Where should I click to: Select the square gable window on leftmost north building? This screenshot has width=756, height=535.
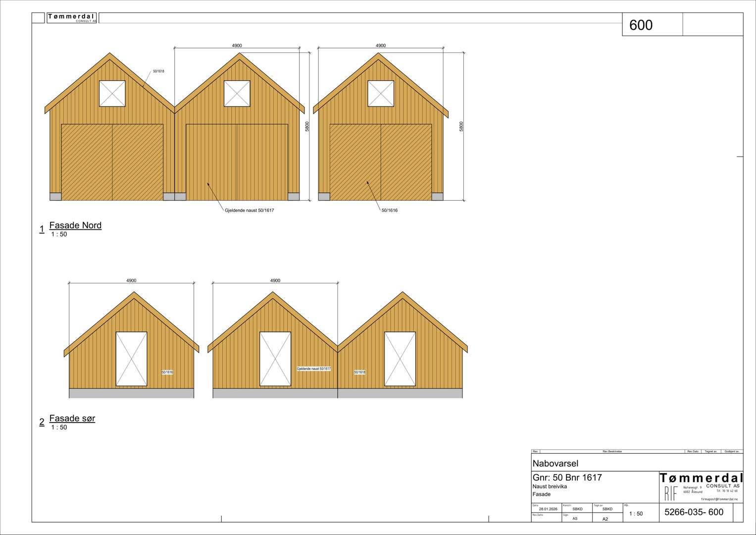112,94
